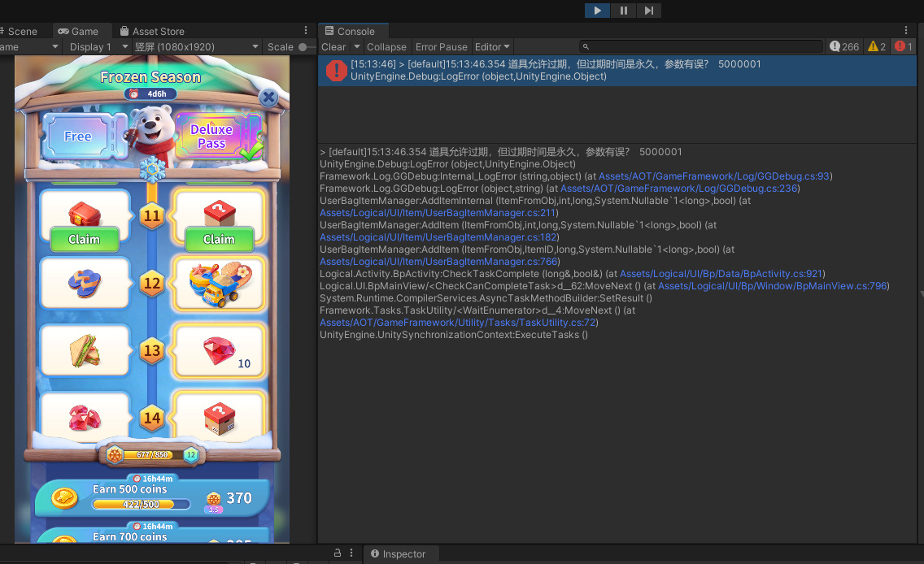Open the Display 1 dropdown

point(96,47)
